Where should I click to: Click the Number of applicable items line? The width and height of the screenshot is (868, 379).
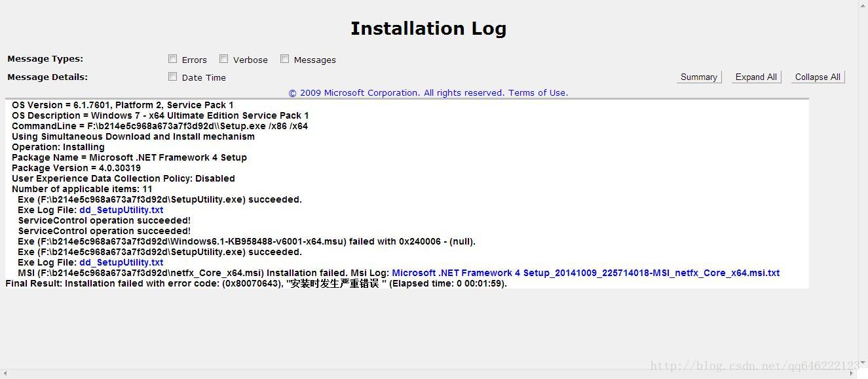click(82, 189)
